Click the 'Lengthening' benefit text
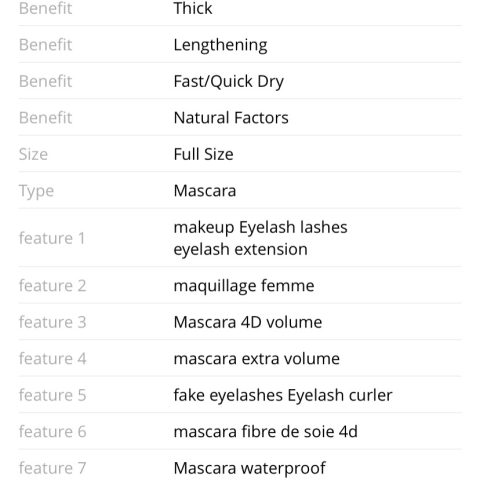This screenshot has width=480, height=480. 220,45
